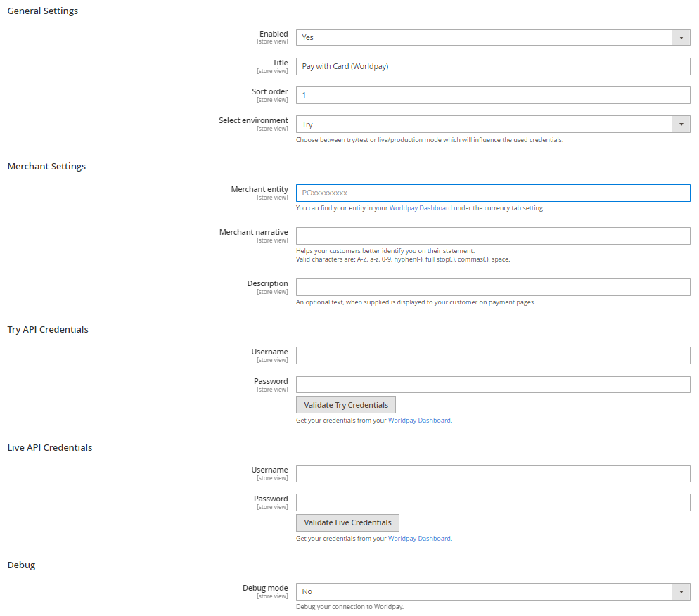Open Worldpay Dashboard link under Merchant entity
This screenshot has width=699, height=616.
(421, 208)
